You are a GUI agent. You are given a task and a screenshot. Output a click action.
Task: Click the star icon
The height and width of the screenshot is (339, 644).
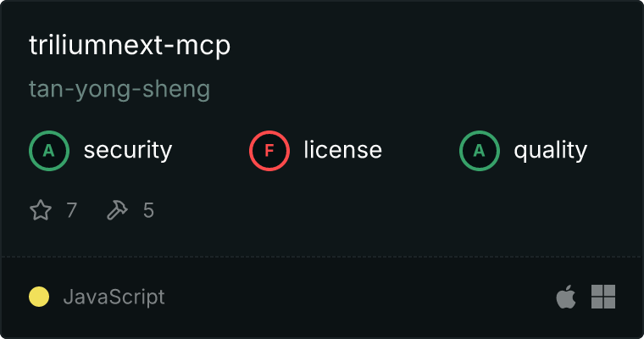pos(41,210)
